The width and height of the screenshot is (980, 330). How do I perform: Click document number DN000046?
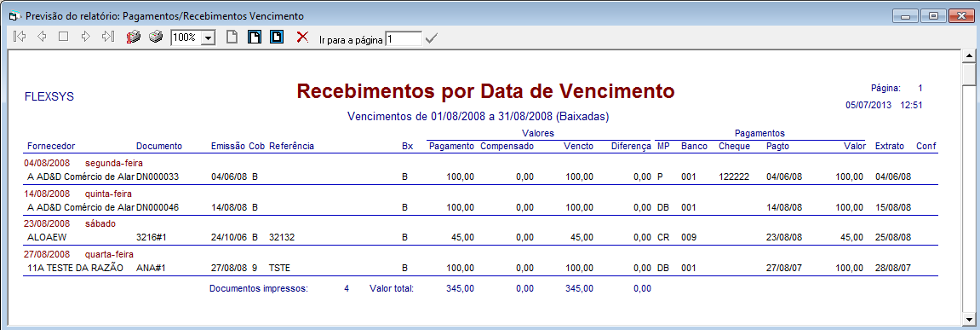pos(158,207)
